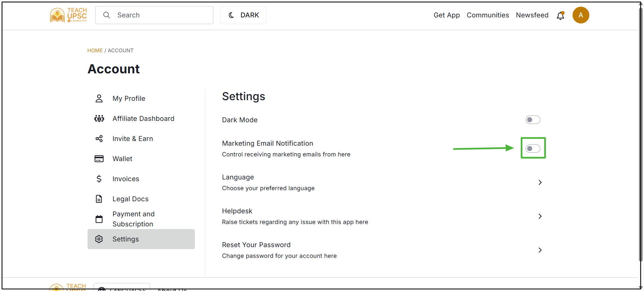
Task: Click into the Search field
Action: pyautogui.click(x=154, y=15)
